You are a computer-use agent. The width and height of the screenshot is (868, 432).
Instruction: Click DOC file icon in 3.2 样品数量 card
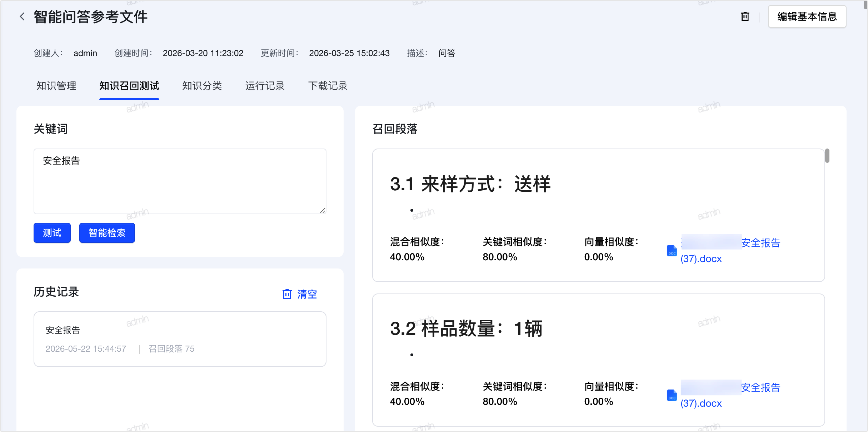coord(672,395)
